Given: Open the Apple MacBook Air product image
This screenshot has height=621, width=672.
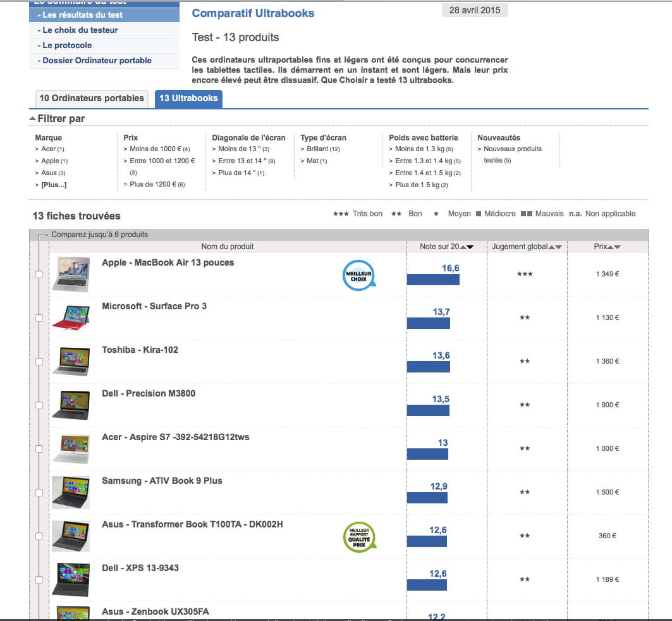Looking at the screenshot, I should 71,274.
